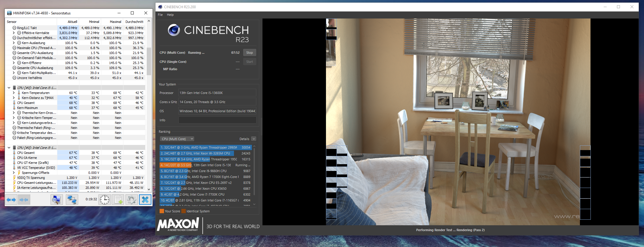Click the thermometer icon beside CPU GT-Kerne (Grafik)

14,163
